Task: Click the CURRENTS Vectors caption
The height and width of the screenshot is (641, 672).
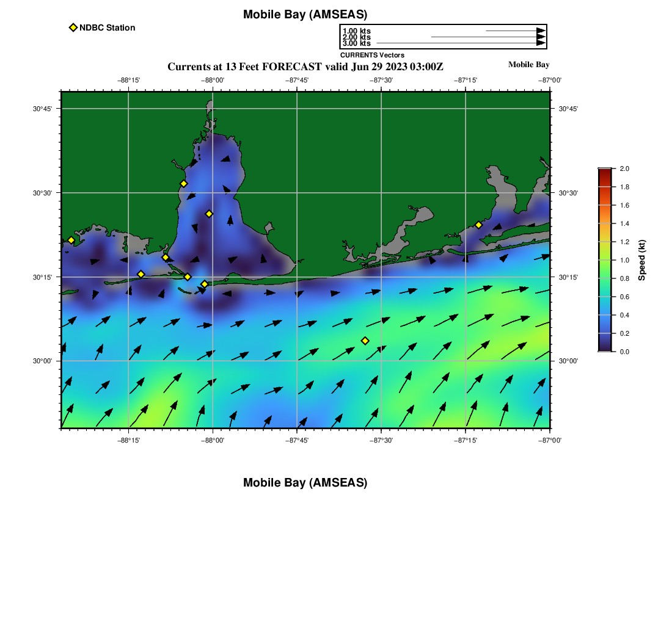Action: (372, 55)
